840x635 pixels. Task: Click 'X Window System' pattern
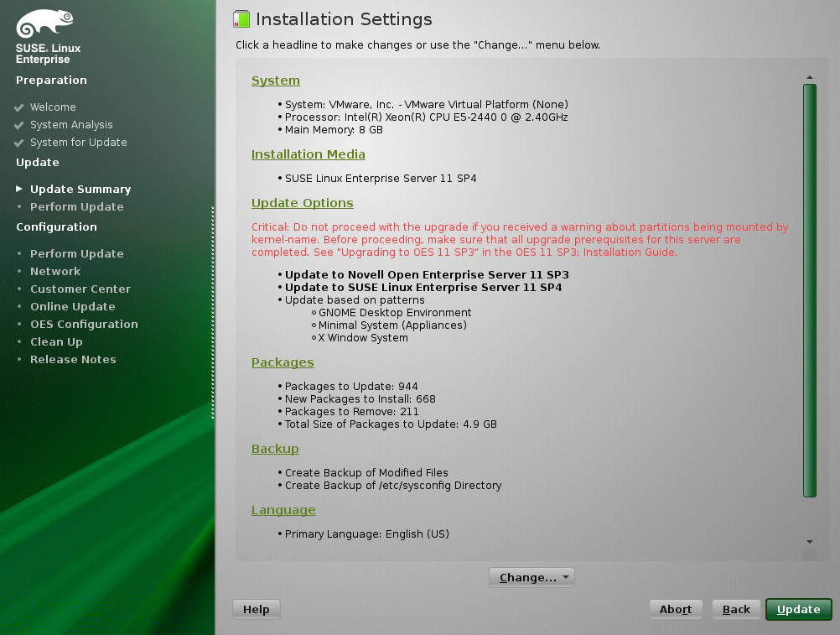tap(363, 338)
